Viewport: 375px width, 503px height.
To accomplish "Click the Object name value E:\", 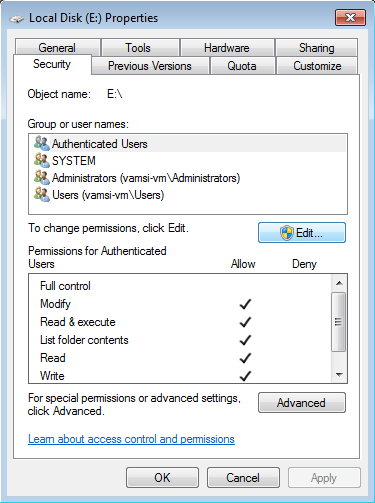I will (x=115, y=94).
